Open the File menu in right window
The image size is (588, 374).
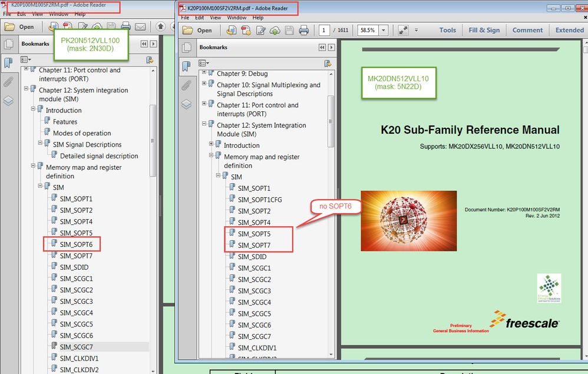(x=185, y=18)
